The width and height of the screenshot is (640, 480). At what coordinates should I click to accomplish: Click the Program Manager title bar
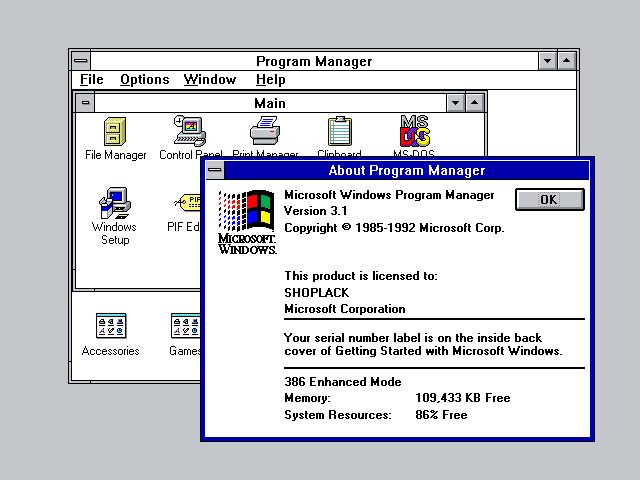314,61
